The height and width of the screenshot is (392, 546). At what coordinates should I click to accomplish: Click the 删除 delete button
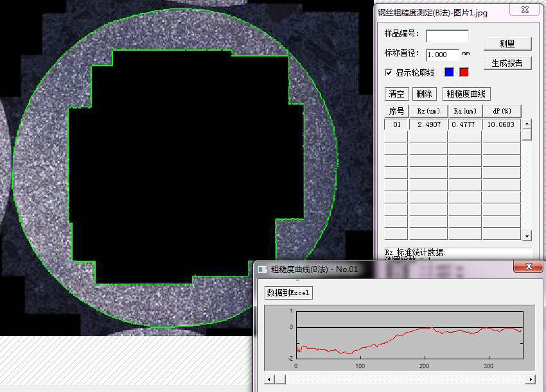pos(424,94)
